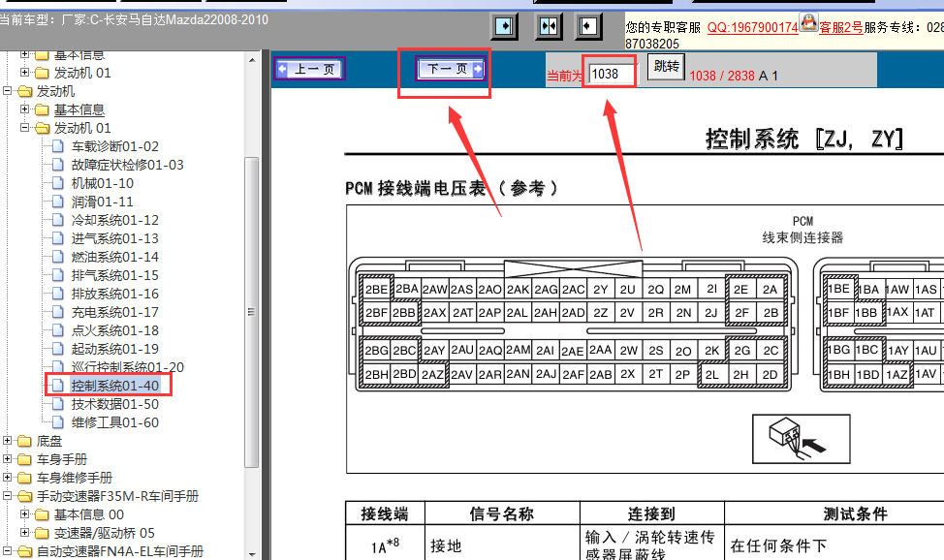Open 机械01-10 document
The width and height of the screenshot is (944, 560).
tap(103, 183)
